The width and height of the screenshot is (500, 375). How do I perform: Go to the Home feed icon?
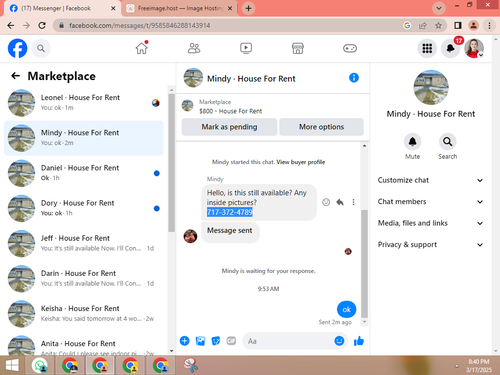(142, 48)
